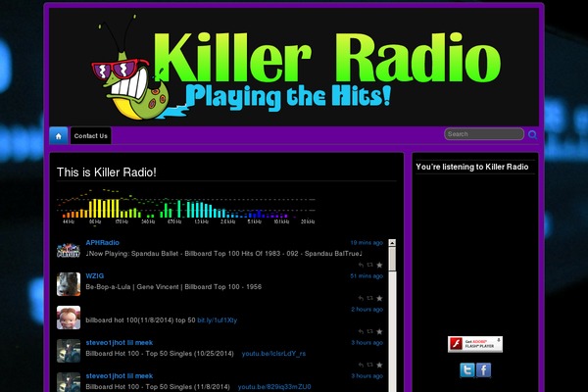The width and height of the screenshot is (588, 392).
Task: Click 'You're listening to Killer Radio' title
Action: tap(472, 167)
